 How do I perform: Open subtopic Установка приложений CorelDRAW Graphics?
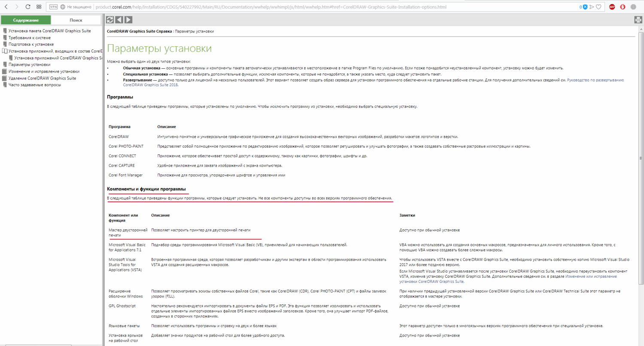click(58, 58)
